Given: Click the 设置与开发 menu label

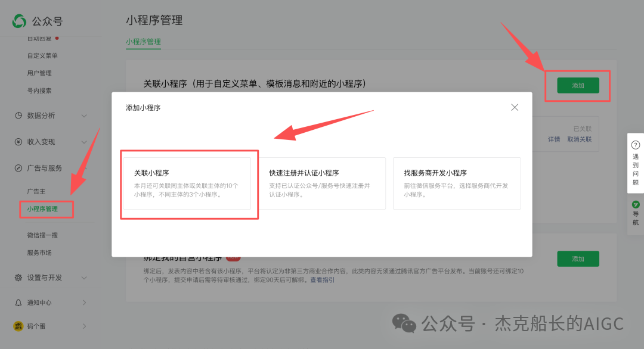Looking at the screenshot, I should [44, 278].
